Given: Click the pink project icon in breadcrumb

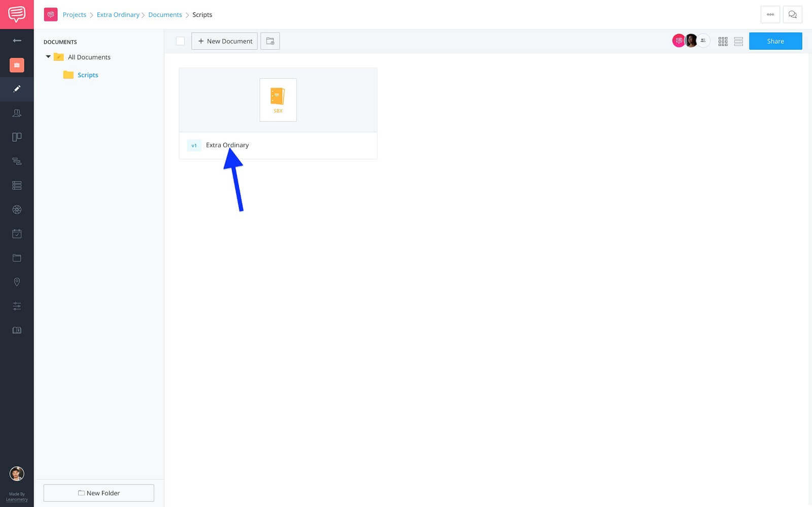Looking at the screenshot, I should pyautogui.click(x=51, y=15).
